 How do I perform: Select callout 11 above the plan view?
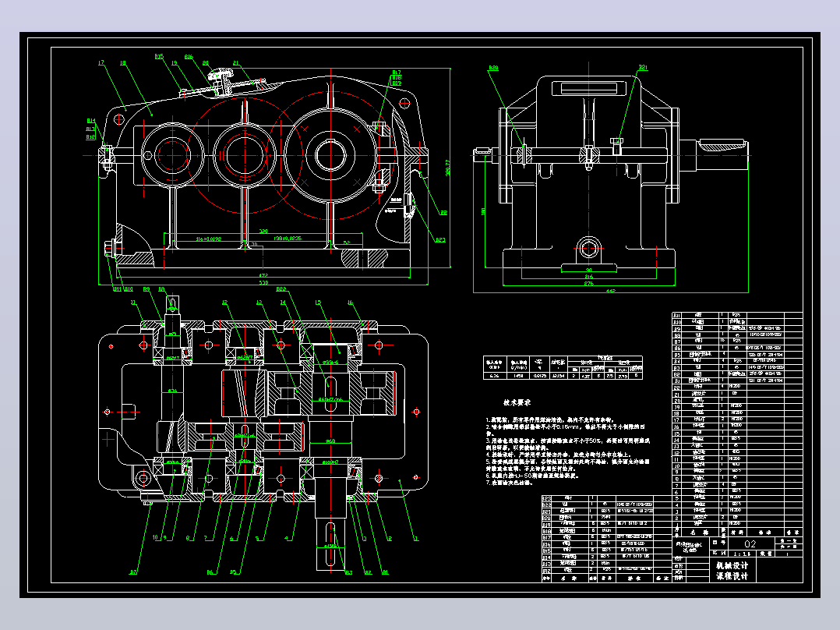point(133,303)
